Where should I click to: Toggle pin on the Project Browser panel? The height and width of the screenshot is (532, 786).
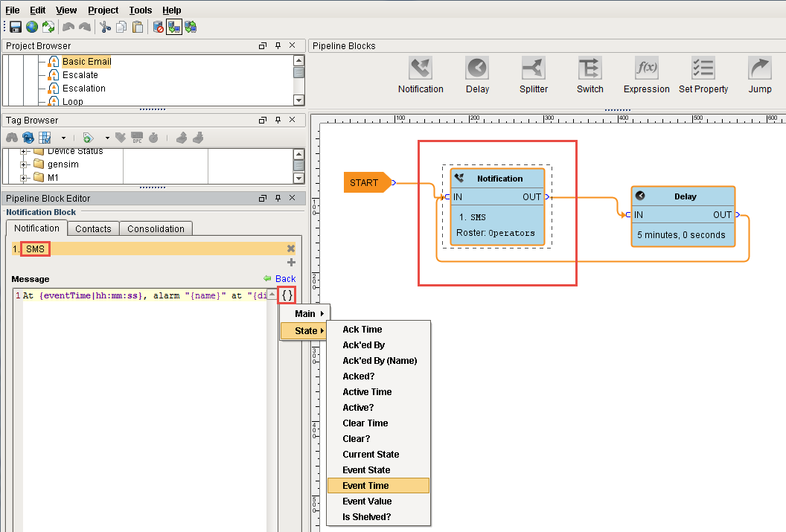click(x=278, y=46)
